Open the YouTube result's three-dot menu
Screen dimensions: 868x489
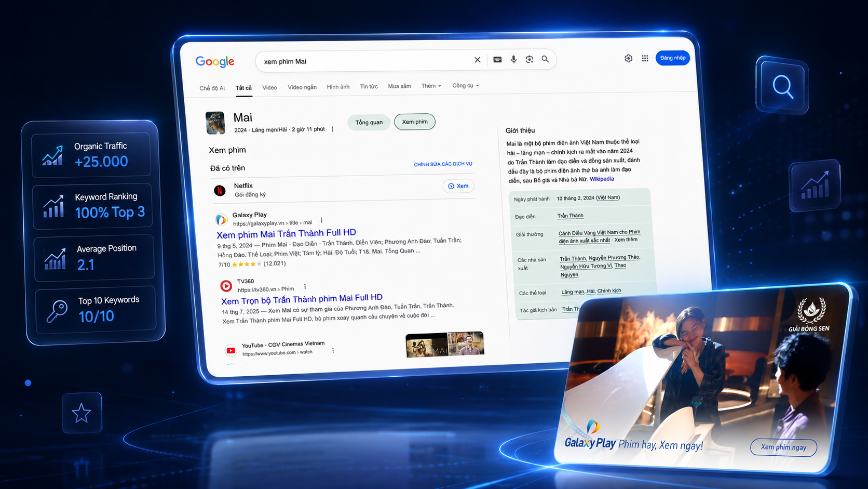tap(333, 350)
